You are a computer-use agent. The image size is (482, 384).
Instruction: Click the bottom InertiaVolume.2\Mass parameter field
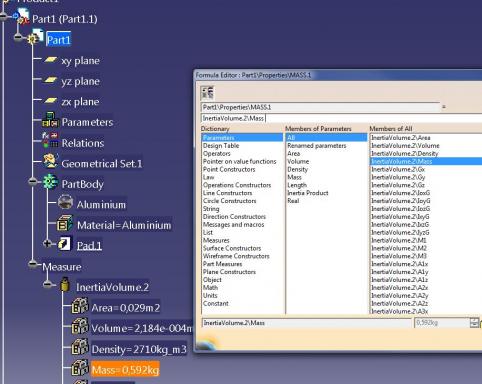(307, 323)
